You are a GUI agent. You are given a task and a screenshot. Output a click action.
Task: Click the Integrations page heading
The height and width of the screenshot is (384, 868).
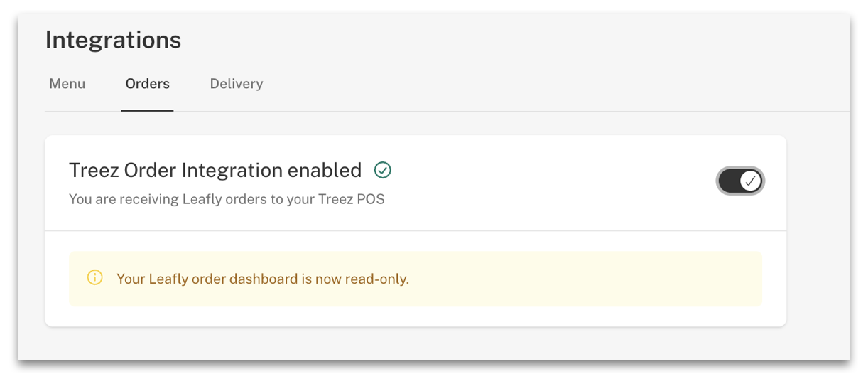pos(114,40)
